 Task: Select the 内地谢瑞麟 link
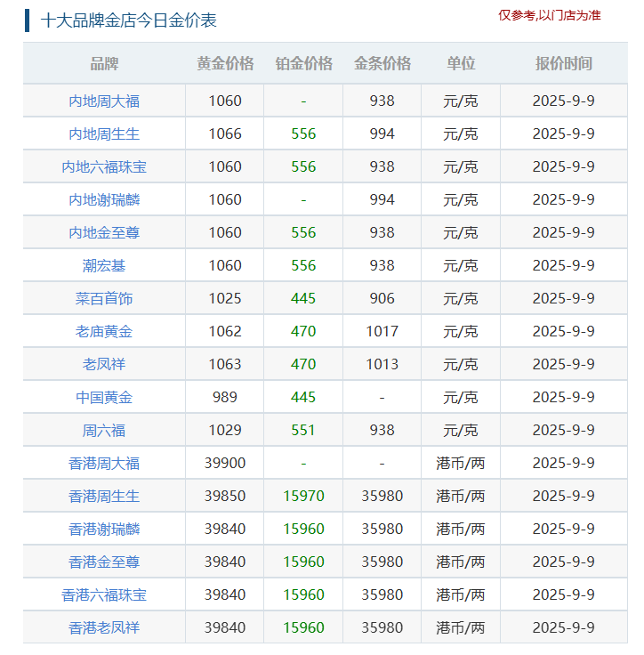point(104,200)
